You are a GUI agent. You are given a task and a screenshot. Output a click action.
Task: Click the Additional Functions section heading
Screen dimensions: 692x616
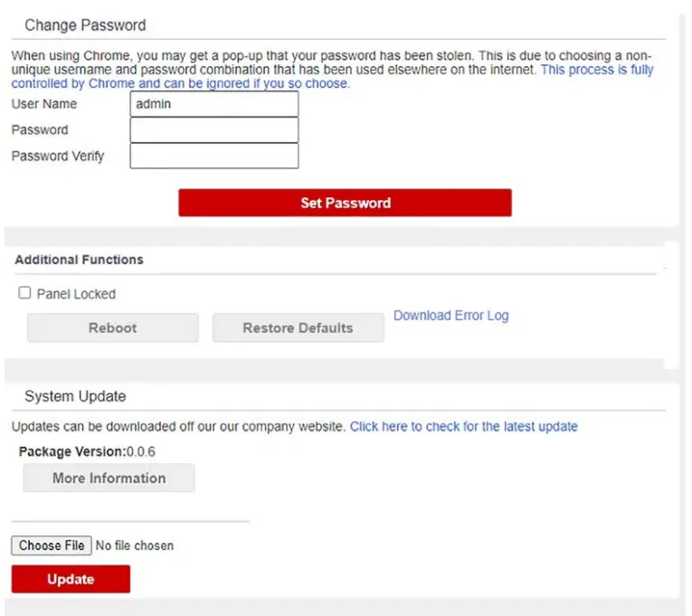[80, 260]
